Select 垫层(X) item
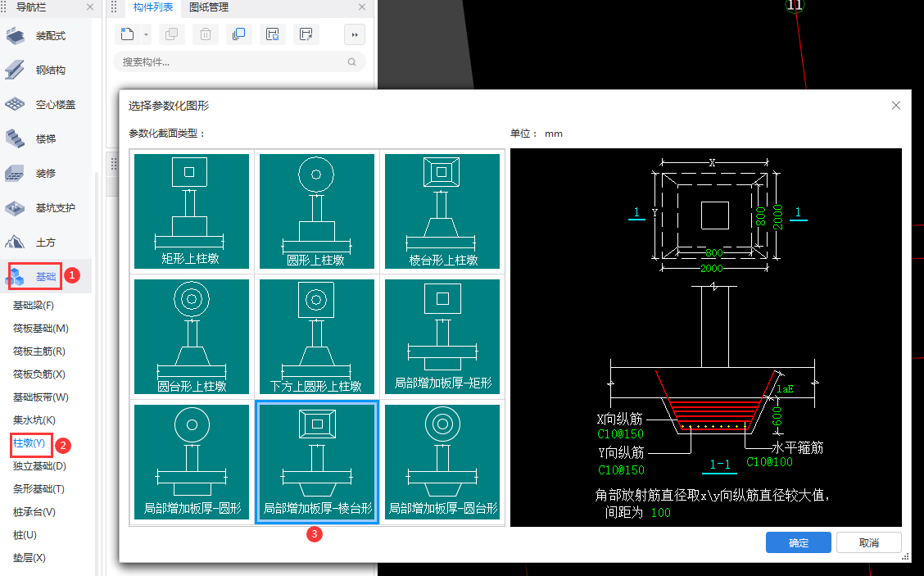Screen dimensions: 924x576 [x=29, y=558]
